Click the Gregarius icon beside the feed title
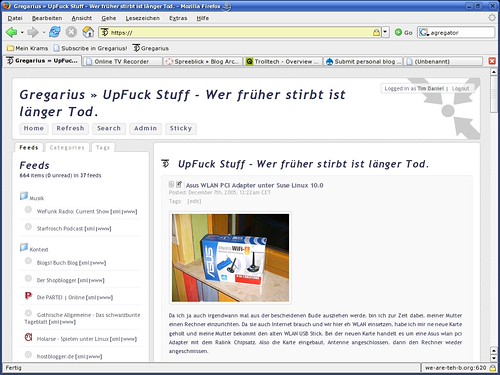The image size is (500, 375). click(165, 163)
